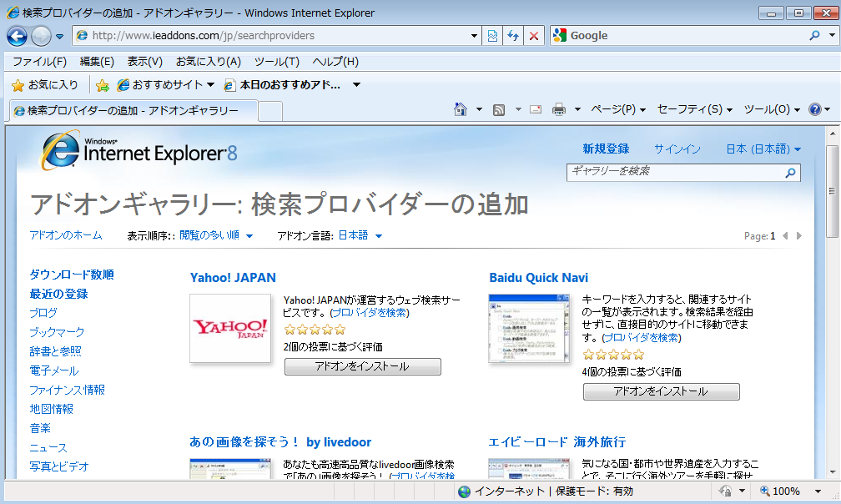Open the ツール(T) menu

pyautogui.click(x=277, y=62)
